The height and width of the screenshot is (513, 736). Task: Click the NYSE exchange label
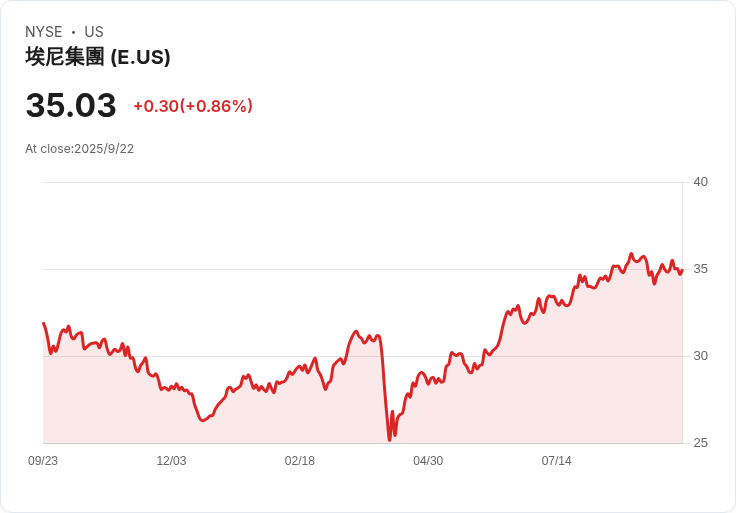tap(44, 32)
